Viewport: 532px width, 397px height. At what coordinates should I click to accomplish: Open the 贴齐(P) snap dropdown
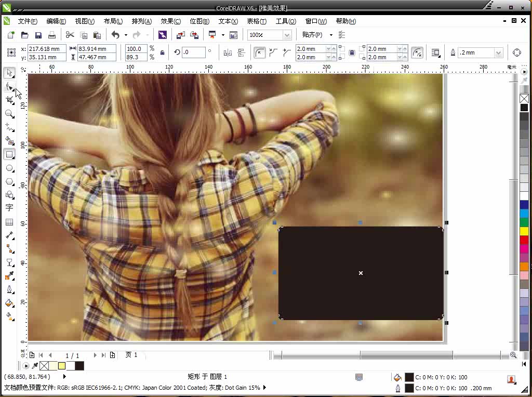click(317, 35)
